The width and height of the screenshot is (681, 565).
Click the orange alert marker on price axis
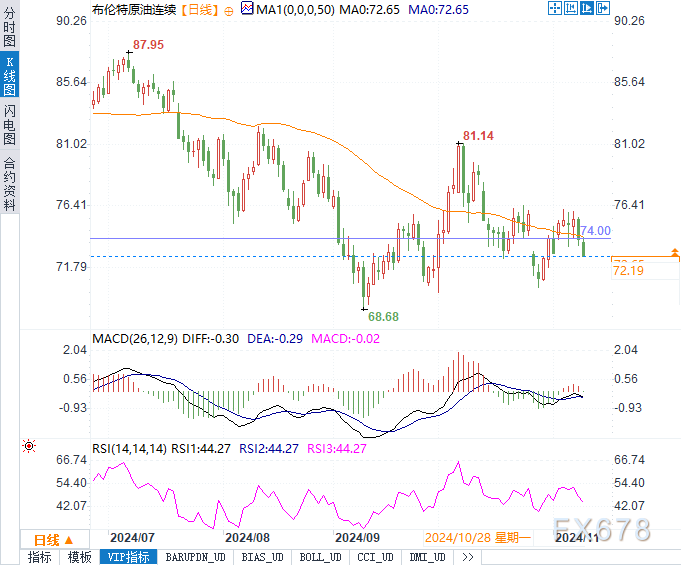pos(675,252)
